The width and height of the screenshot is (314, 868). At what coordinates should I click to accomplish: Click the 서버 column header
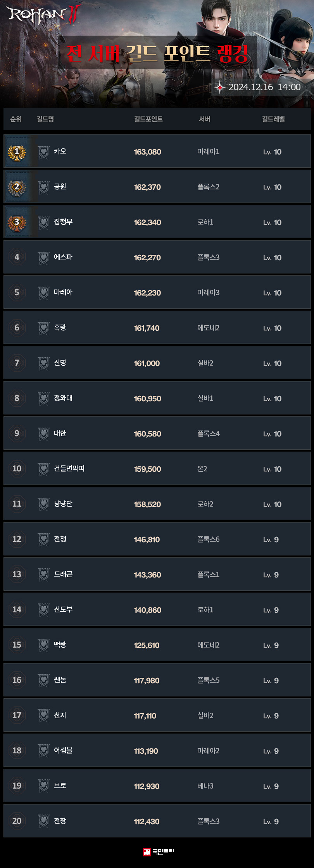click(204, 119)
